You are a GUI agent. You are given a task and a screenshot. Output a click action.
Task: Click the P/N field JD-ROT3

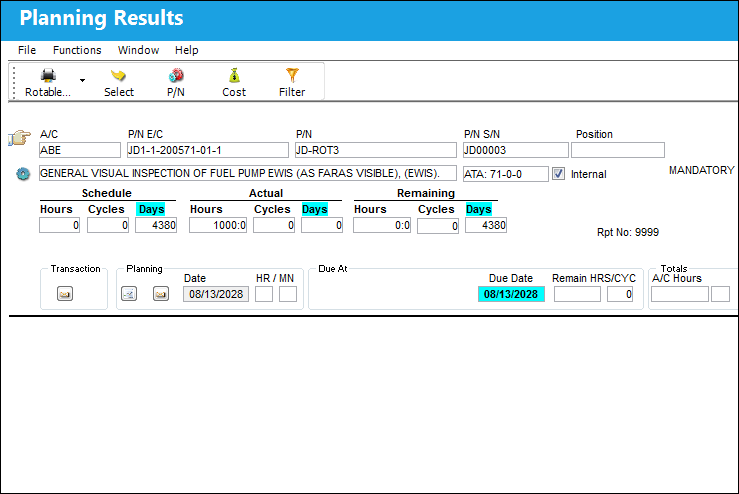point(376,150)
